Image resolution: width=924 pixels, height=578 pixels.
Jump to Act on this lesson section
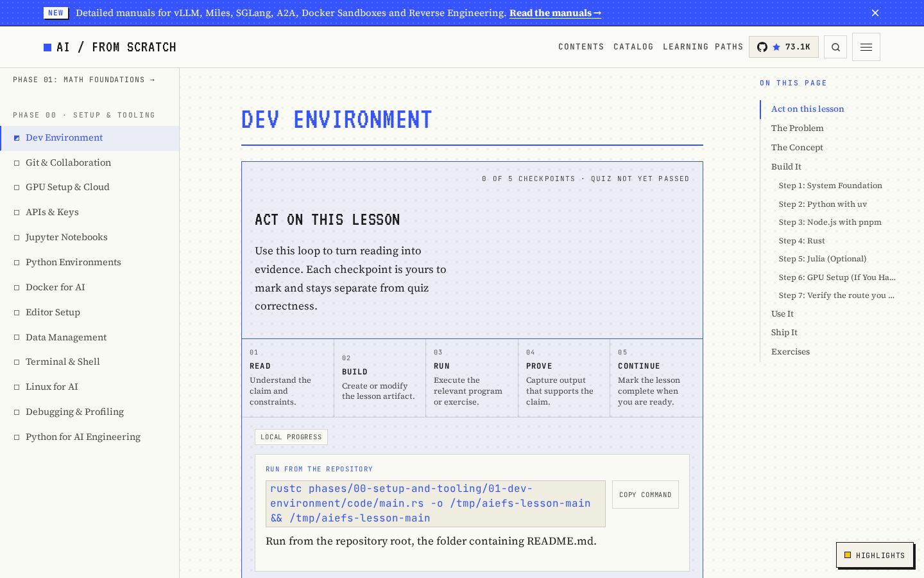click(x=807, y=109)
